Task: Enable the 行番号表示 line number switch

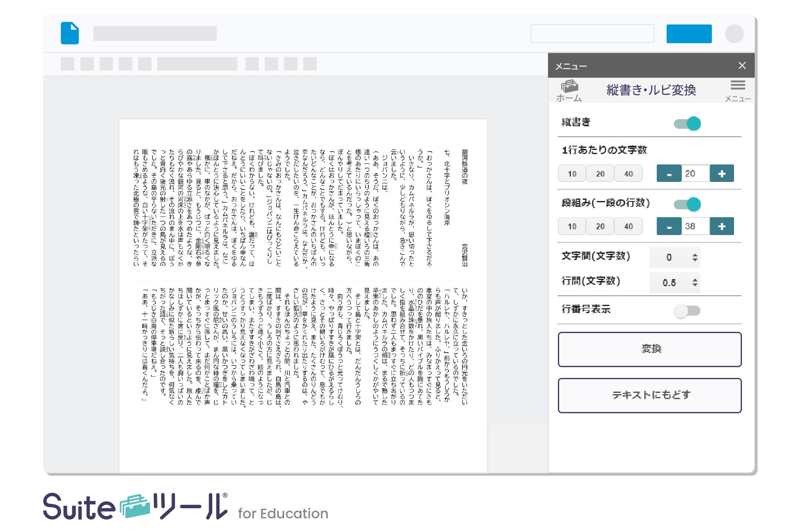Action: pos(688,311)
